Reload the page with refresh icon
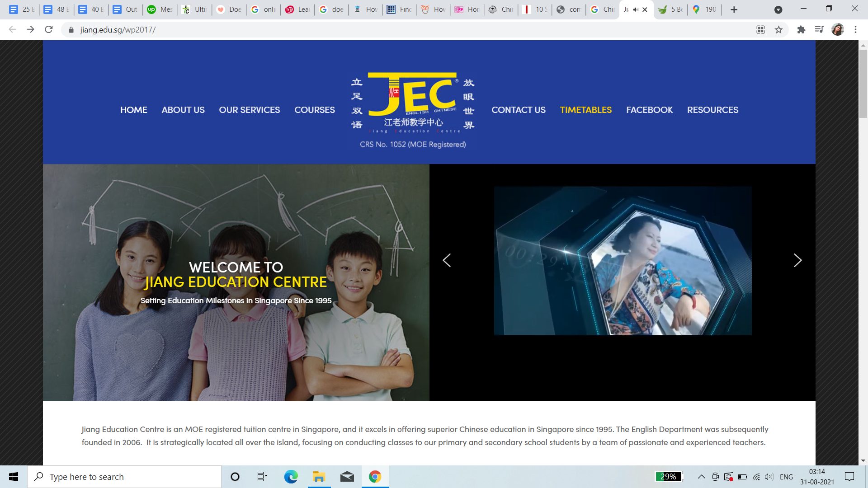Screen dimensions: 868x488 [x=49, y=30]
